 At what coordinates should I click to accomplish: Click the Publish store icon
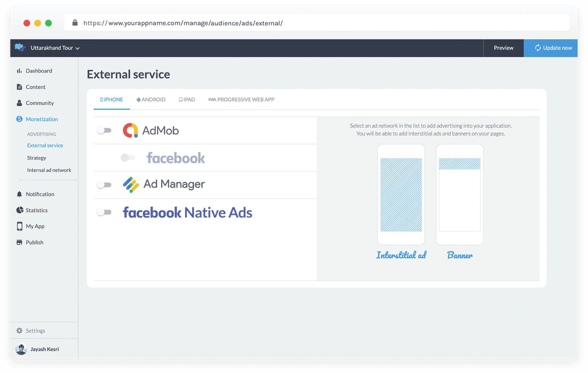(19, 242)
